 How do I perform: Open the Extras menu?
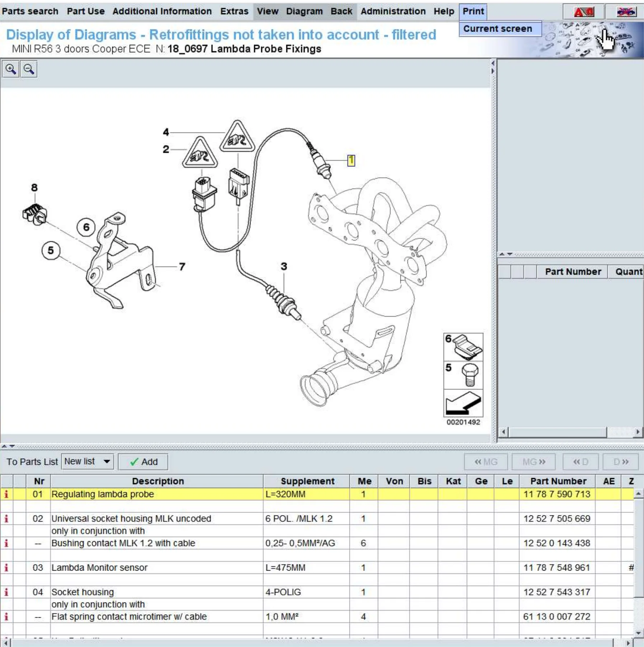(x=234, y=11)
